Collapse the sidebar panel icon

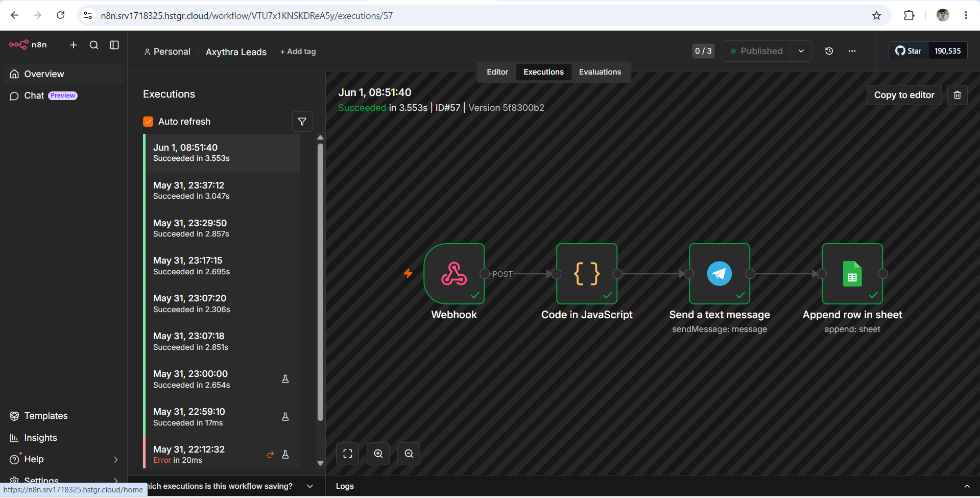point(114,45)
